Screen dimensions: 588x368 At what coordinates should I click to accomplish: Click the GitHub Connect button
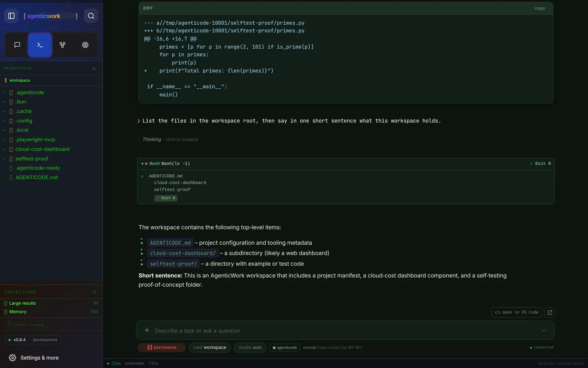pyautogui.click(x=26, y=325)
